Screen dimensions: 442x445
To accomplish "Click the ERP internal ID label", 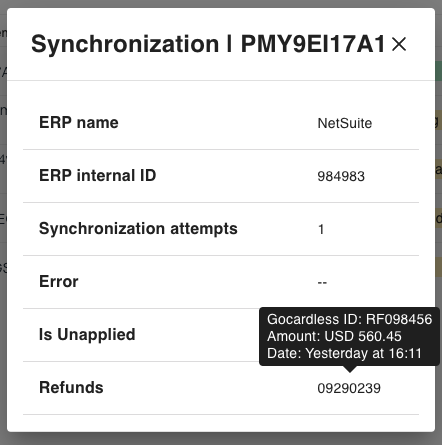I will [97, 176].
